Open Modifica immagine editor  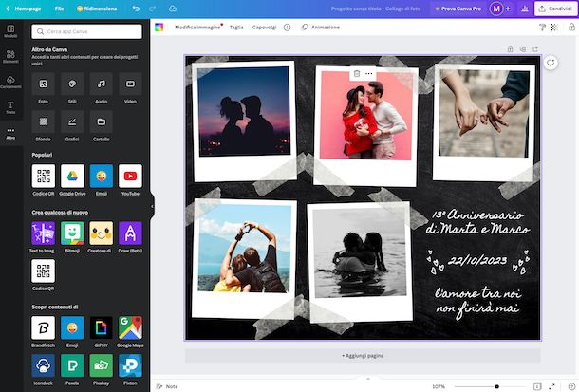(x=197, y=28)
